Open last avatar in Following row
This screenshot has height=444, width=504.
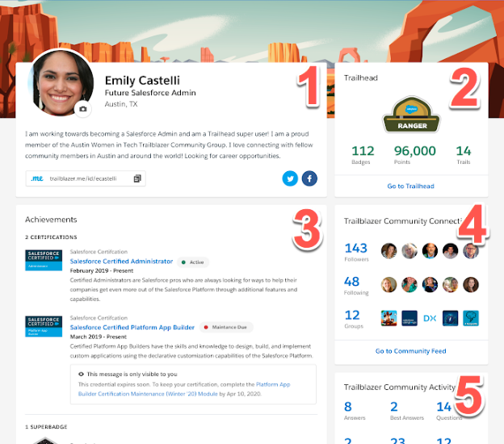click(471, 285)
